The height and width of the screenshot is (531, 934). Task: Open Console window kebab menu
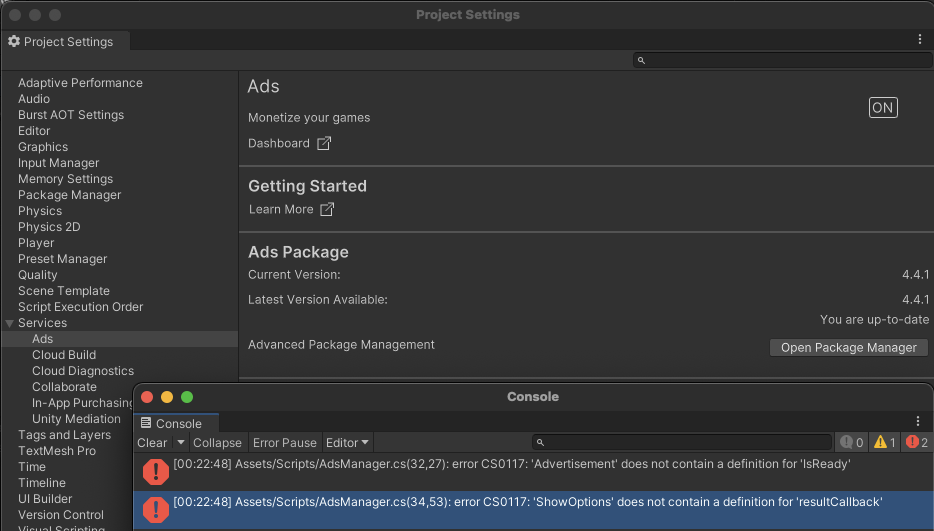tap(918, 421)
